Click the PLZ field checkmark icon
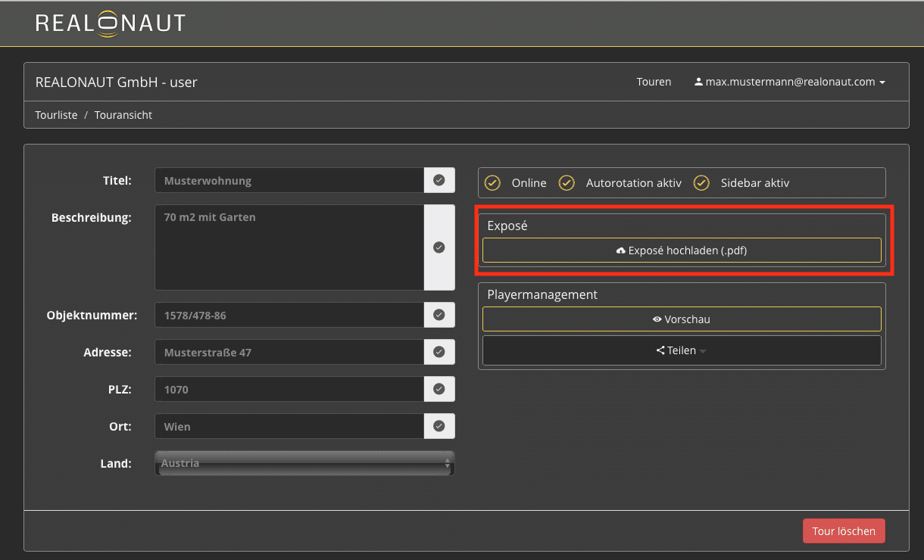 click(439, 389)
